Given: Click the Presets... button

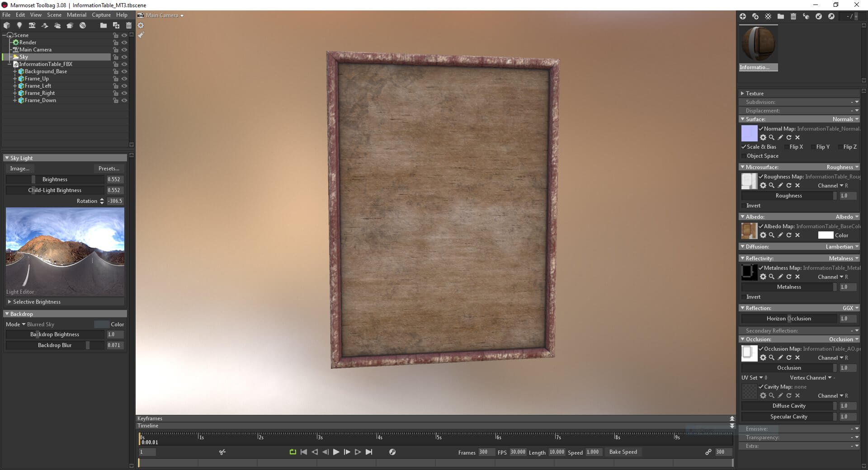Looking at the screenshot, I should 109,169.
